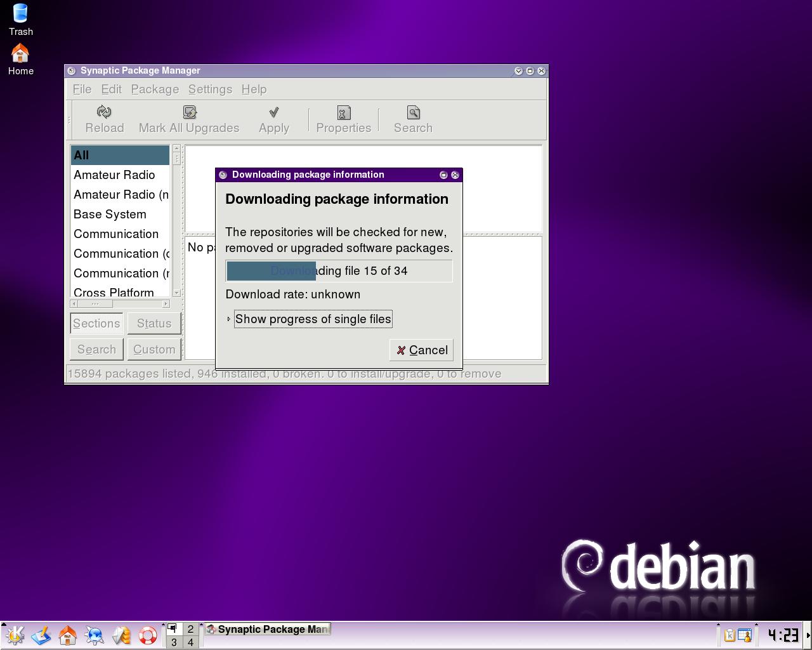Viewport: 812px width, 650px height.
Task: Hide the panel using the right-edge arrow
Action: 808,635
